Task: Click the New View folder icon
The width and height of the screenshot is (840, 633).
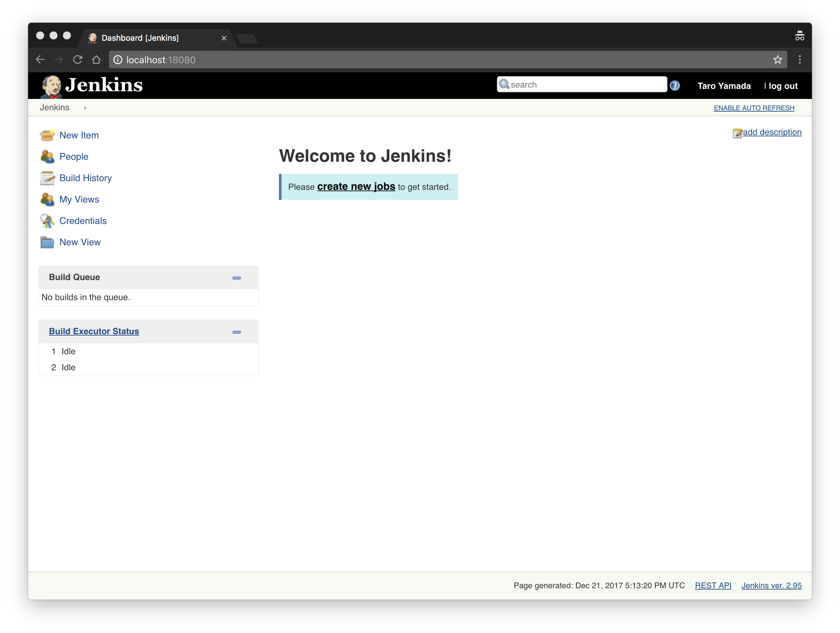Action: coord(47,242)
